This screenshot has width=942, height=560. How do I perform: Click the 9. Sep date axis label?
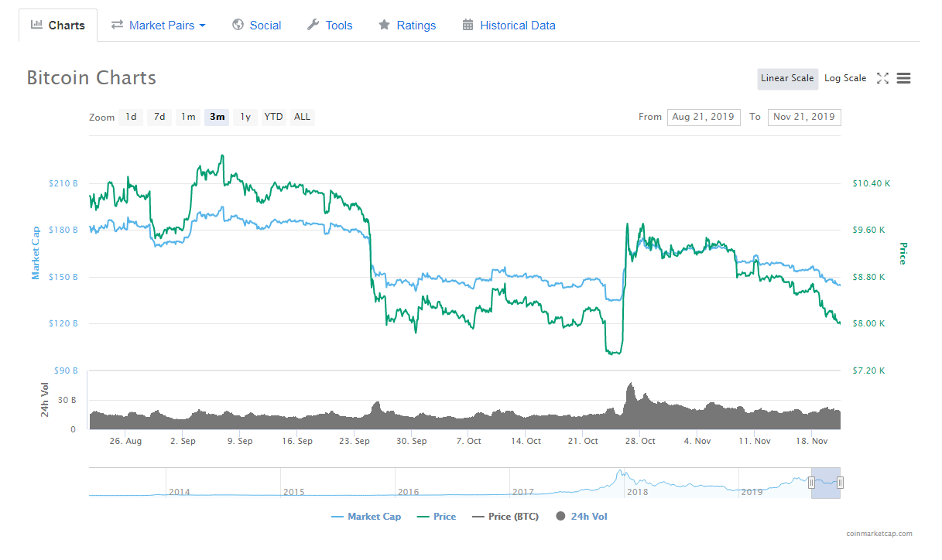[x=239, y=441]
